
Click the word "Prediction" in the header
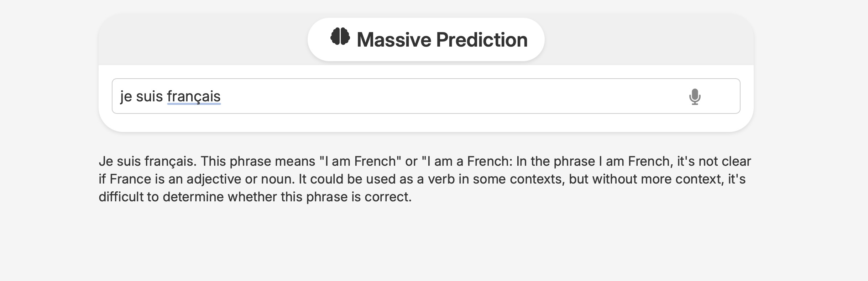482,39
